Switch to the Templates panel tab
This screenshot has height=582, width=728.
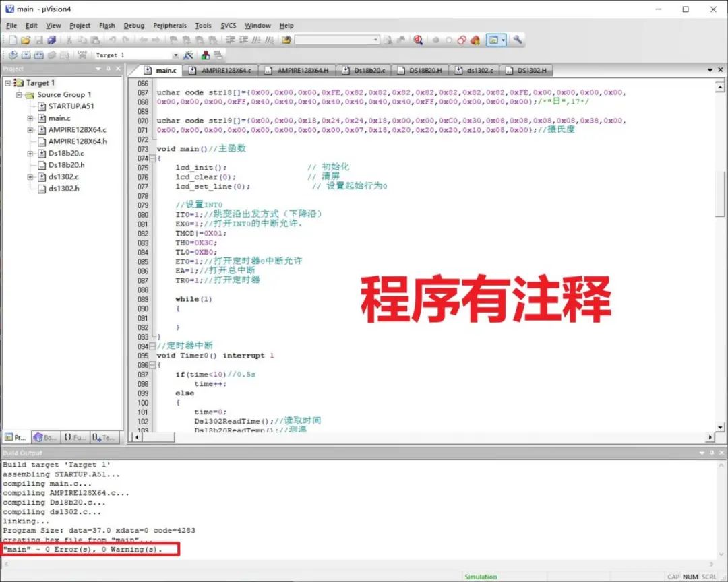coord(104,437)
